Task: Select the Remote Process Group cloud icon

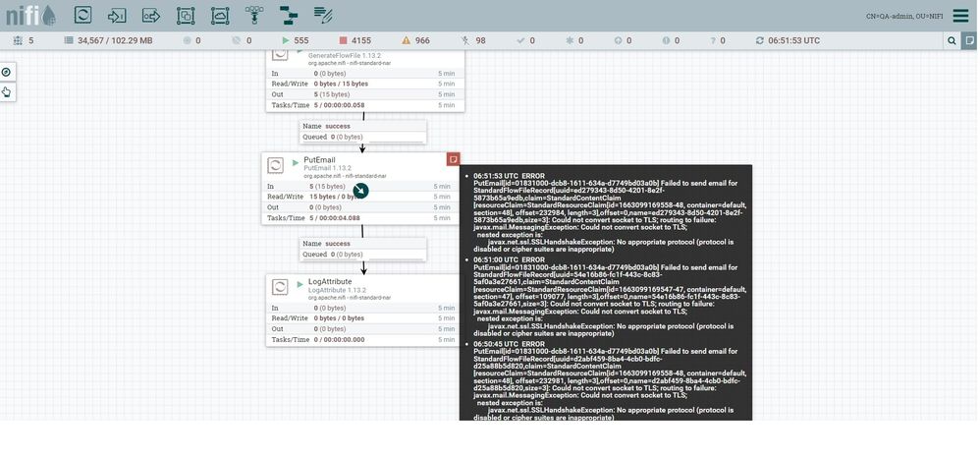Action: coord(220,15)
